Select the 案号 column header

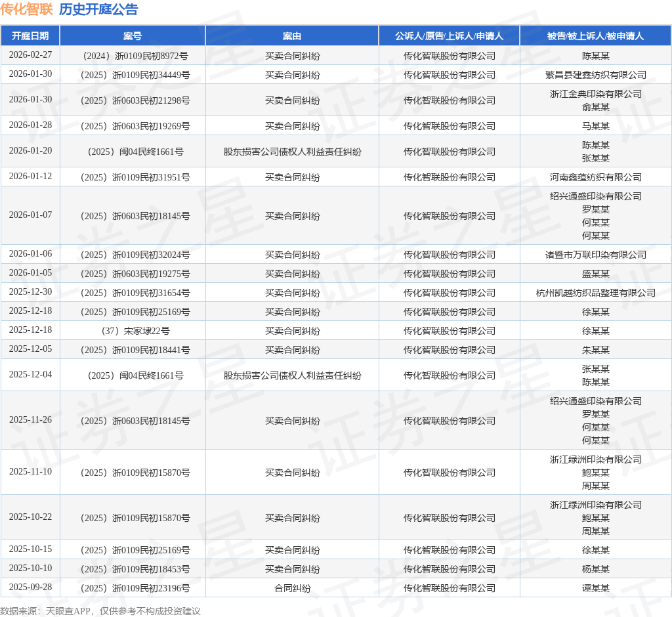133,36
